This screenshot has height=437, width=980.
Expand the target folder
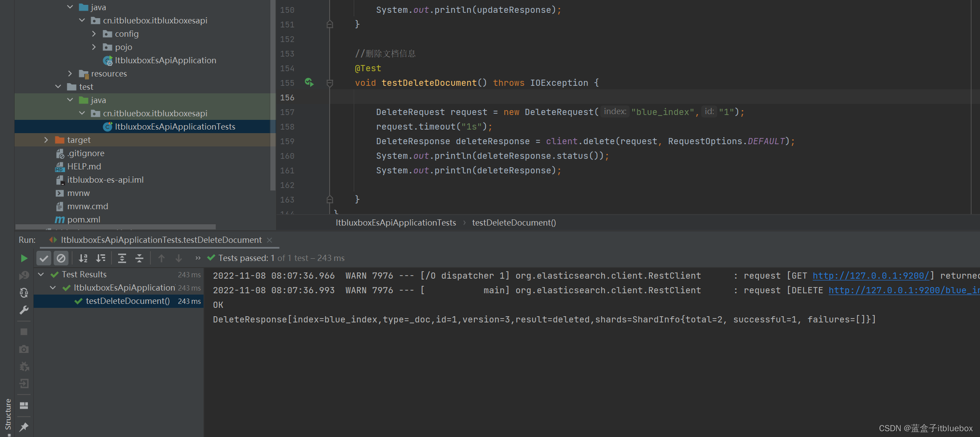click(46, 140)
